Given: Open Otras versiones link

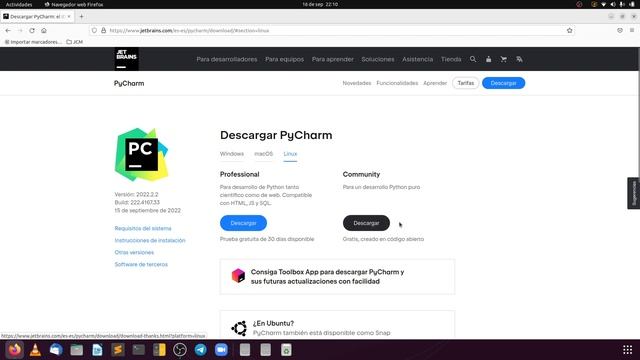Looking at the screenshot, I should coord(134,252).
